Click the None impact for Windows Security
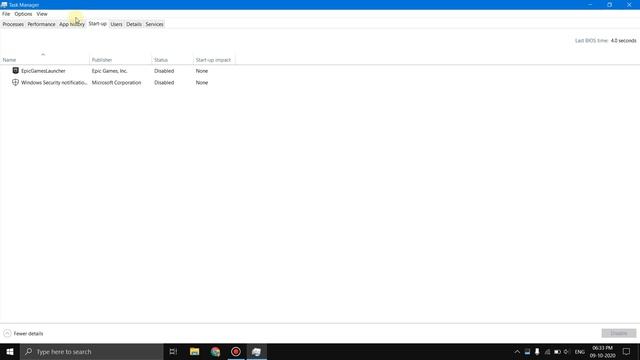Image resolution: width=640 pixels, height=360 pixels. (202, 82)
